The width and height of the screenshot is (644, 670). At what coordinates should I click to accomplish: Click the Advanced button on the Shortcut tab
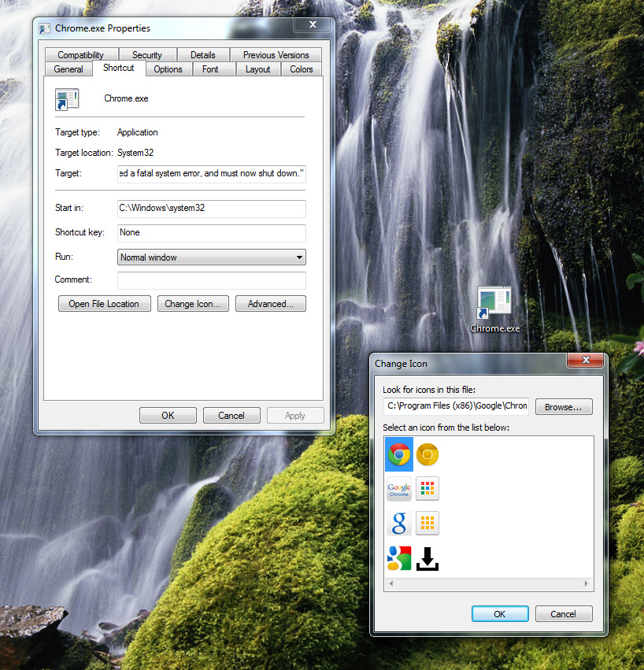tap(270, 303)
